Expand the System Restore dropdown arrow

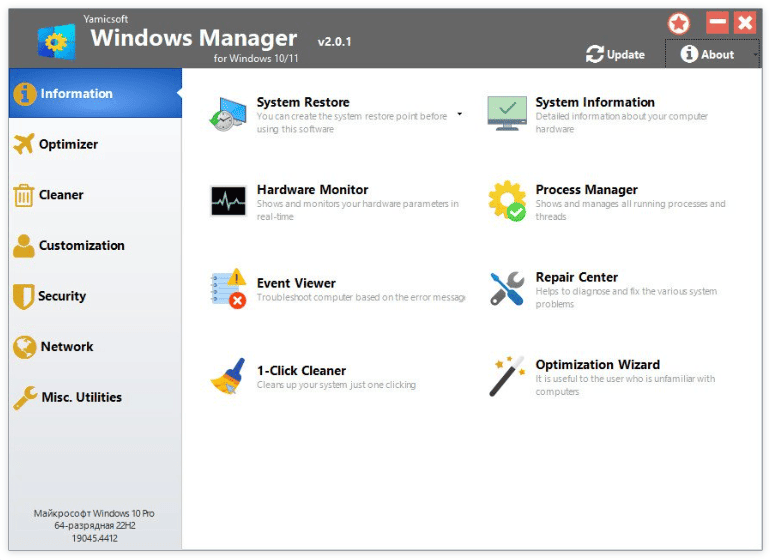(460, 114)
